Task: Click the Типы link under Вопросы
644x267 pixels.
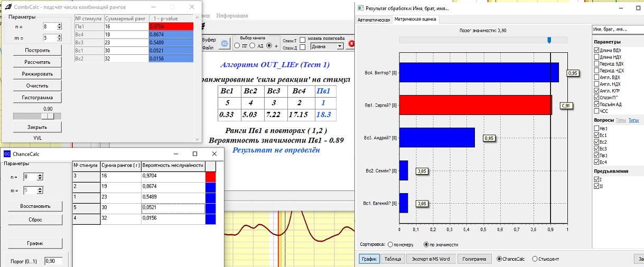Action: [633, 120]
